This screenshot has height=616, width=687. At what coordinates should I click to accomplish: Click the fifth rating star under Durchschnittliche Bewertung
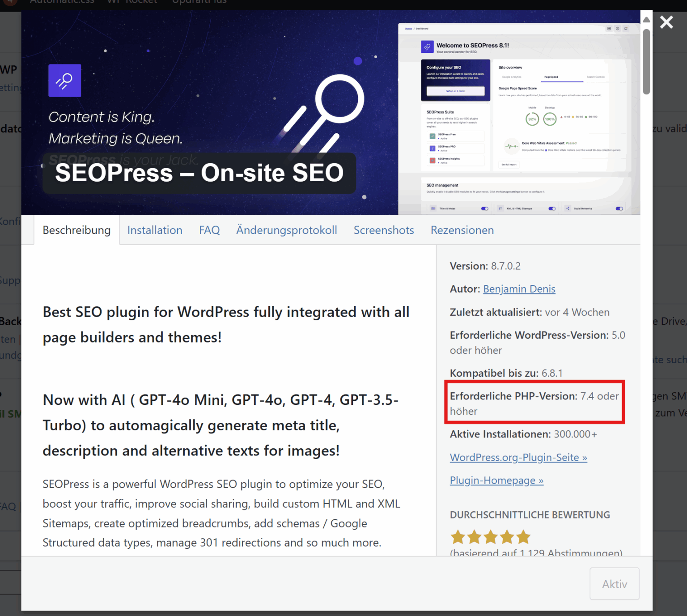(x=523, y=537)
